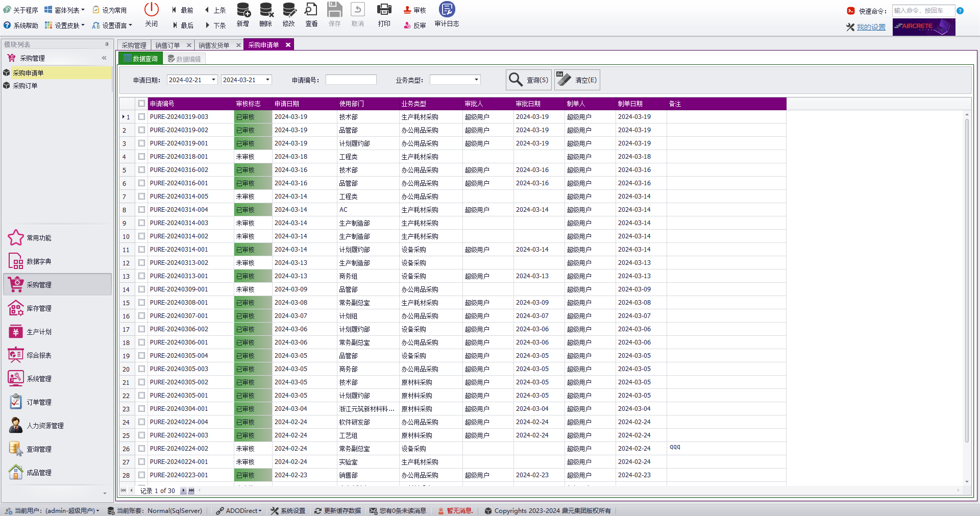Click the 申请编号 input field
980x516 pixels.
point(351,80)
